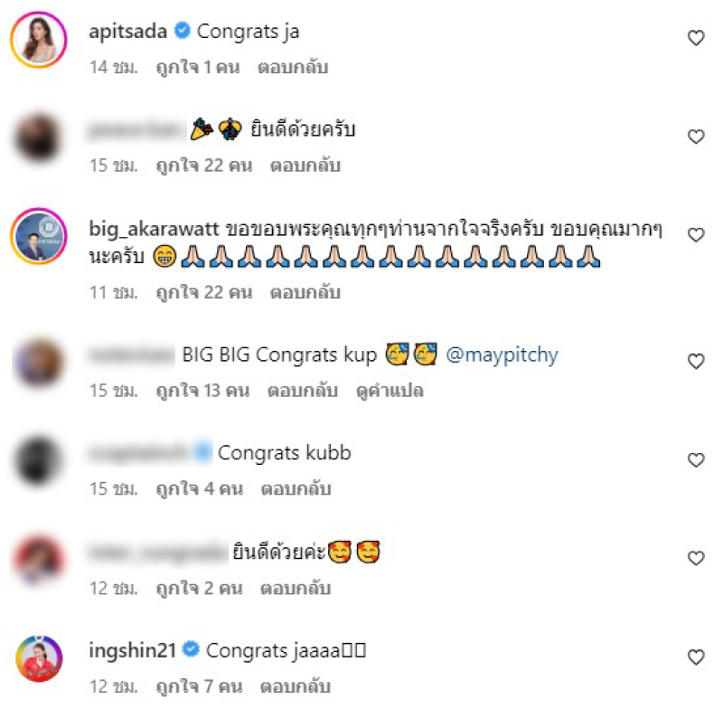Viewport: 723px width, 728px height.
Task: Open the apitsada username link
Action: coord(127,32)
